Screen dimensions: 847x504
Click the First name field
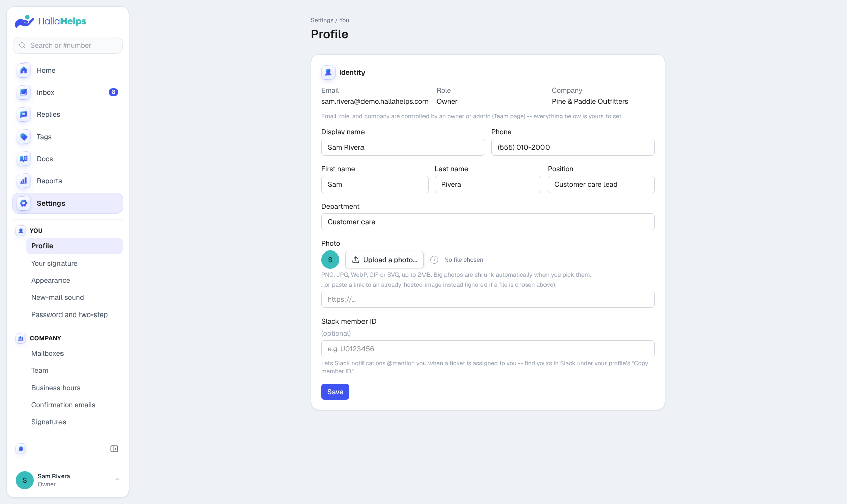point(375,184)
